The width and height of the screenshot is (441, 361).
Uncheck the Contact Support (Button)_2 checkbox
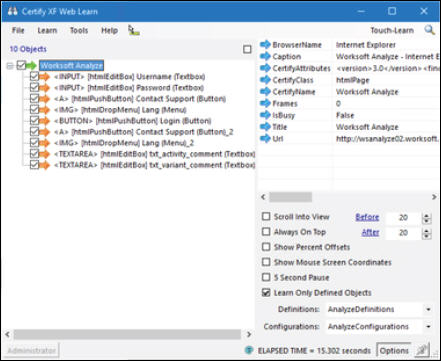34,131
